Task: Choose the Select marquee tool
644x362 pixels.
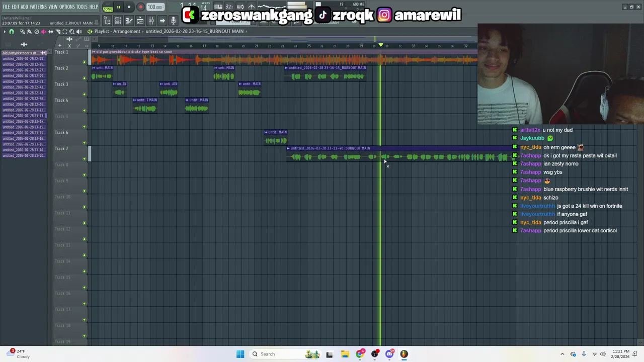Action: pyautogui.click(x=65, y=31)
